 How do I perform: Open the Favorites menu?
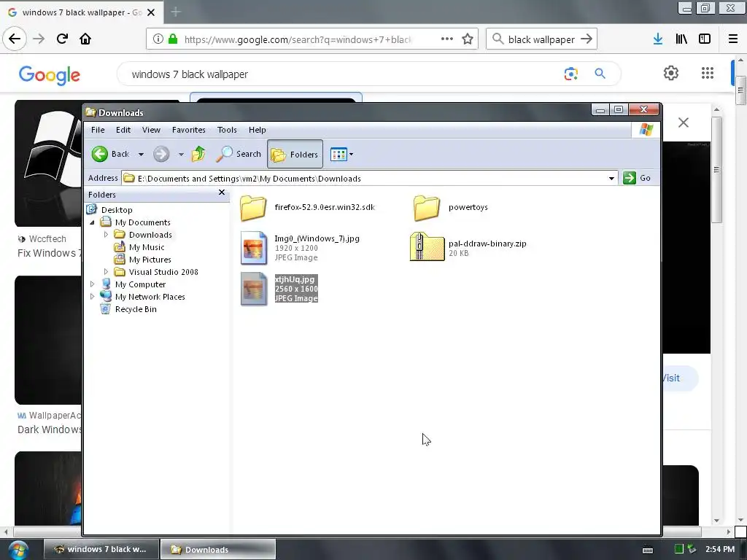[x=189, y=130]
